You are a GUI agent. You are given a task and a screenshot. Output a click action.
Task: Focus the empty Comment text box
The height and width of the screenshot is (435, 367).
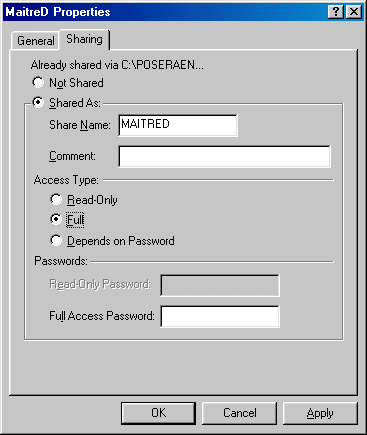pyautogui.click(x=225, y=156)
